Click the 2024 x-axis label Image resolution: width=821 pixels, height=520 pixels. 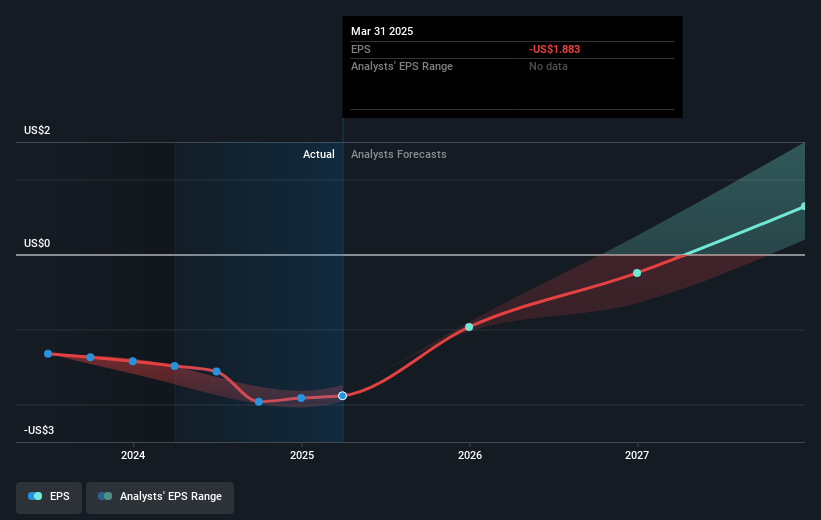pyautogui.click(x=133, y=455)
